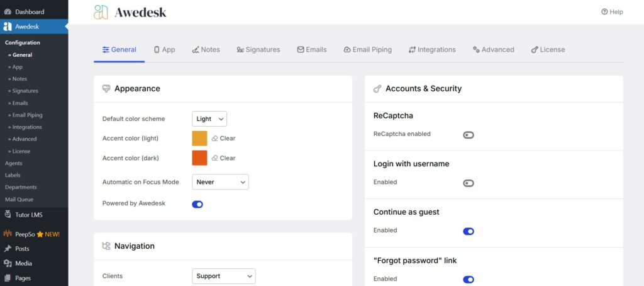Click the Tutor LMS sidebar icon
The width and height of the screenshot is (644, 286).
pos(8,215)
